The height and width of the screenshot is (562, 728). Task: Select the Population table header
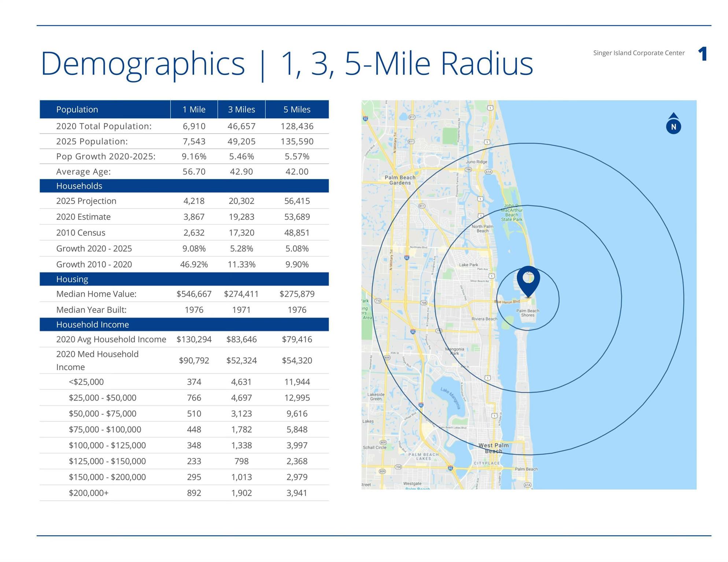77,109
